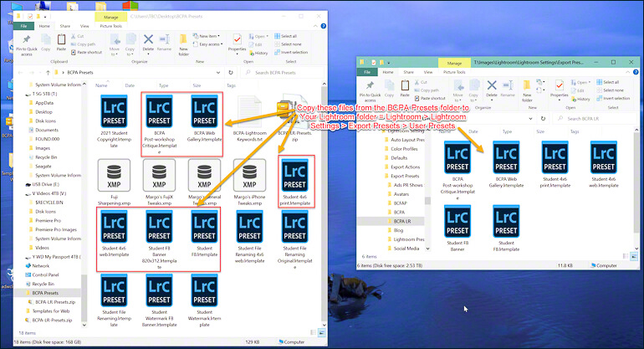This screenshot has width=644, height=349.
Task: Expand address bar dropdown in right window
Action: (530, 118)
